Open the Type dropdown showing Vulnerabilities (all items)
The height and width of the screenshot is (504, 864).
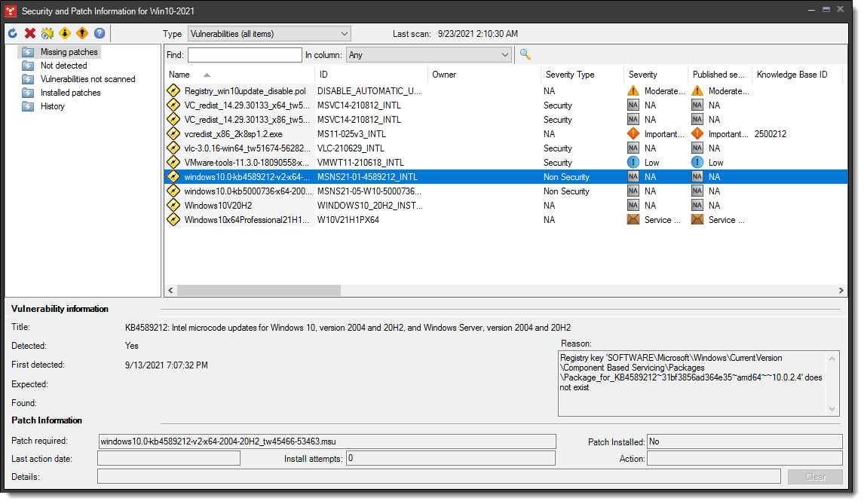(268, 33)
